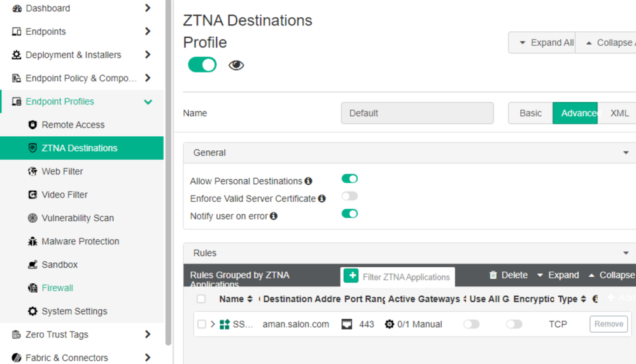Click the green plus add icon in Rules
The width and height of the screenshot is (636, 364).
pos(351,276)
